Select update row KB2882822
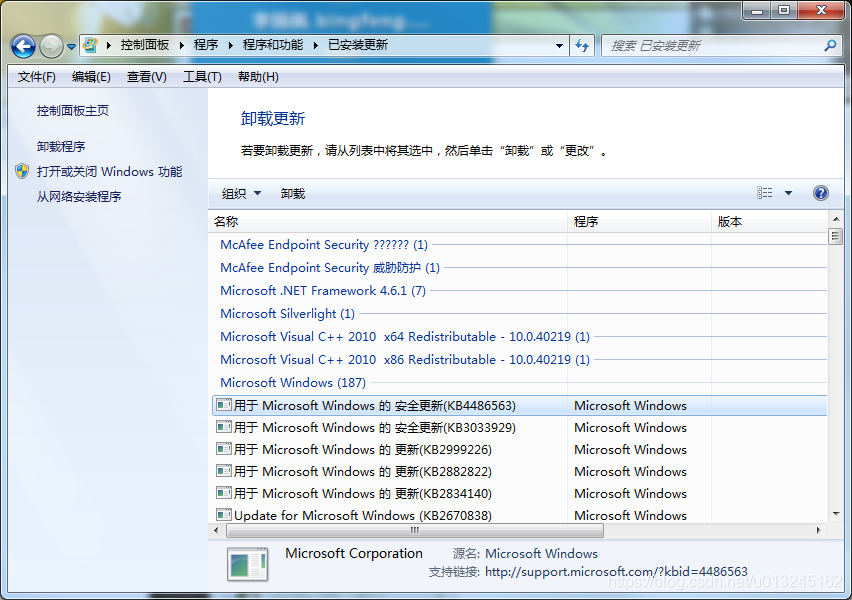The image size is (852, 600). [x=520, y=471]
